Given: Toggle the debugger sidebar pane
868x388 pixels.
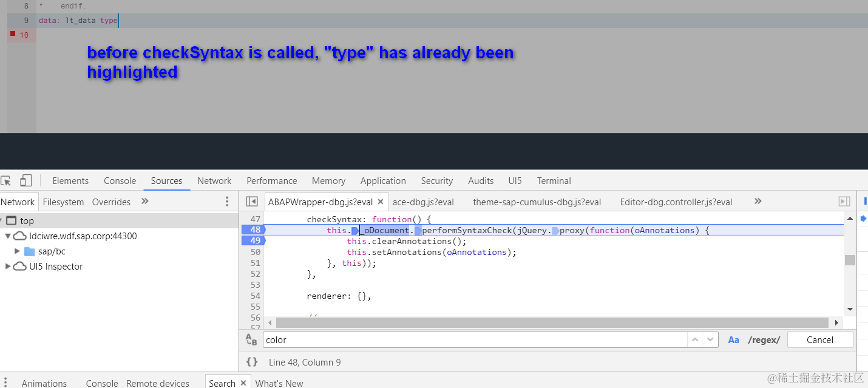Looking at the screenshot, I should pyautogui.click(x=844, y=202).
